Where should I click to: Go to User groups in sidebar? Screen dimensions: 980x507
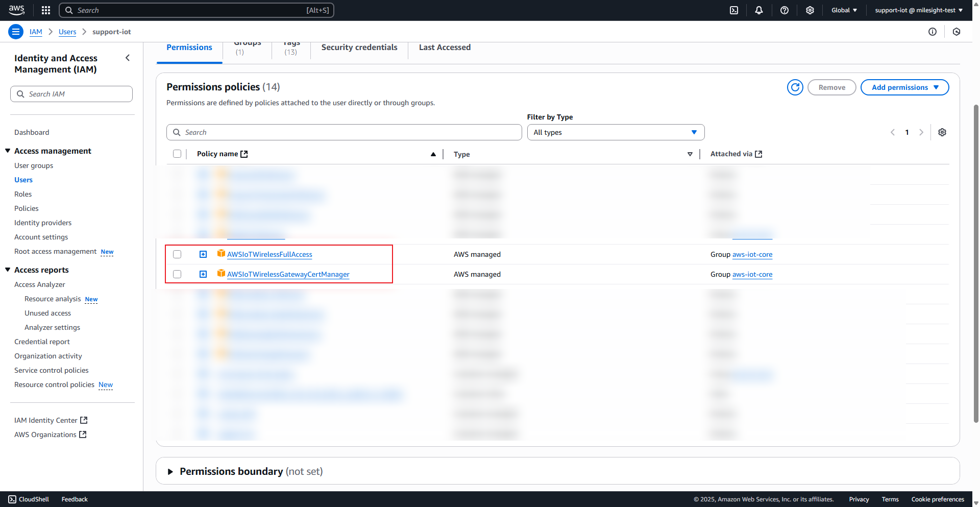(x=34, y=165)
